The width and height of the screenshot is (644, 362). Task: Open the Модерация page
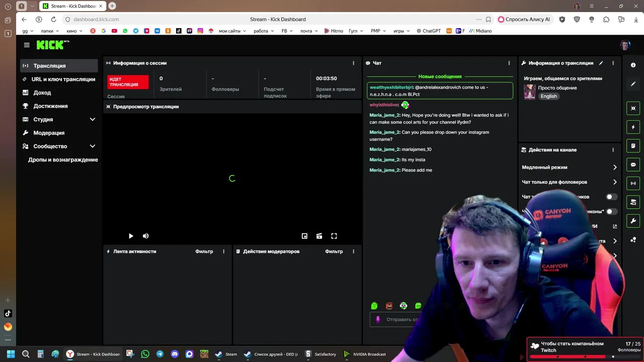pos(59,133)
